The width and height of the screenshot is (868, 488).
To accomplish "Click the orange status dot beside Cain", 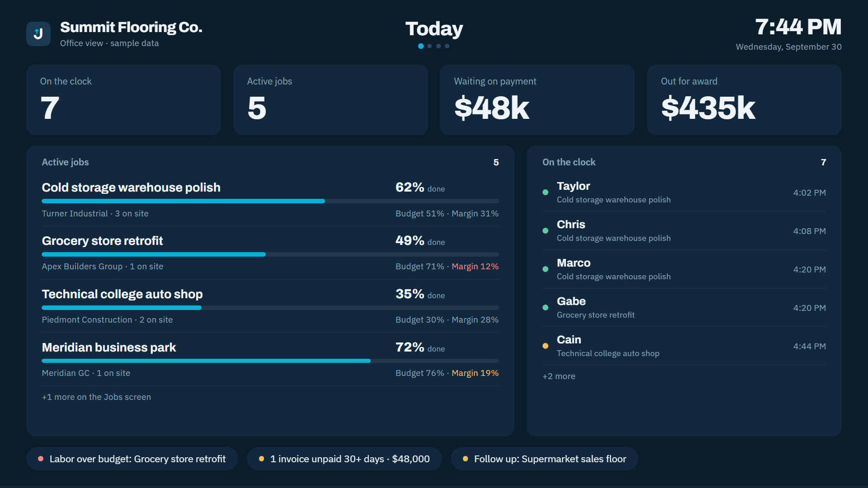I will tap(545, 346).
